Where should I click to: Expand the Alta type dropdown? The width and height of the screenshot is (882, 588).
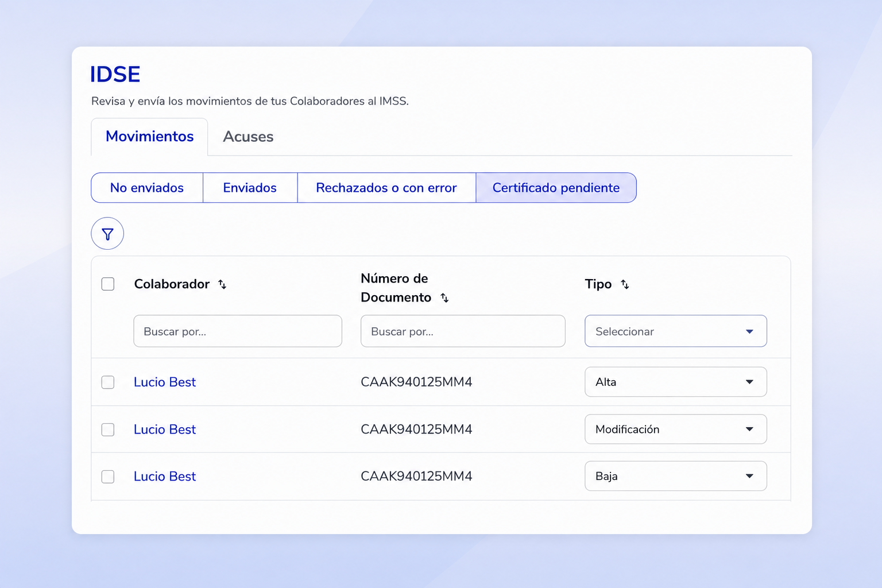676,382
